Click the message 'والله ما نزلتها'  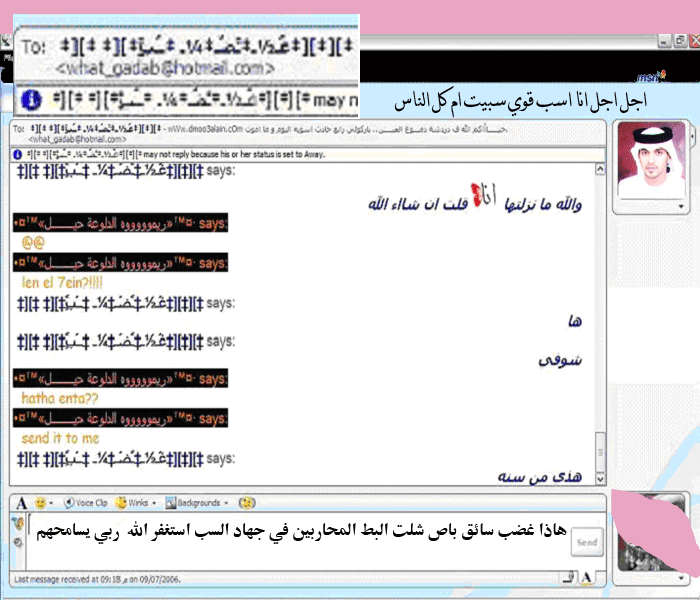point(543,204)
